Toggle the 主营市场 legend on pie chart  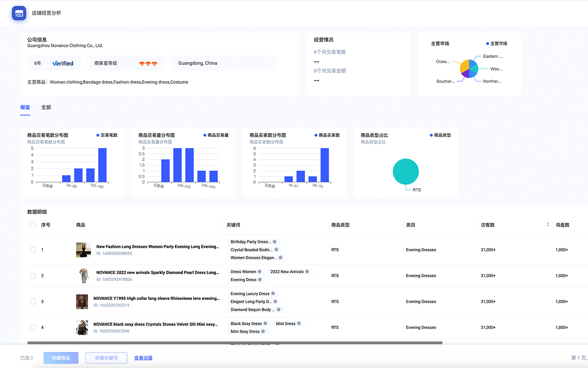click(497, 44)
